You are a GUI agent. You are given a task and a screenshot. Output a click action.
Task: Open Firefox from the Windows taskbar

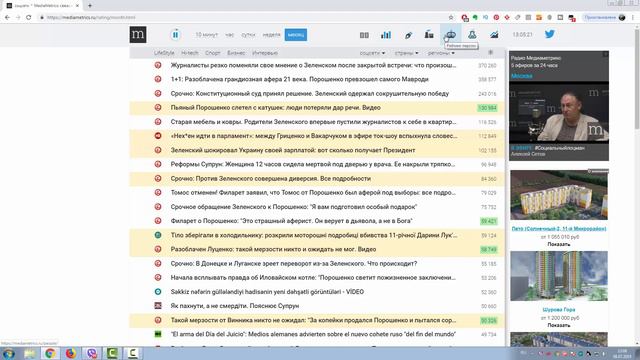pyautogui.click(x=71, y=353)
